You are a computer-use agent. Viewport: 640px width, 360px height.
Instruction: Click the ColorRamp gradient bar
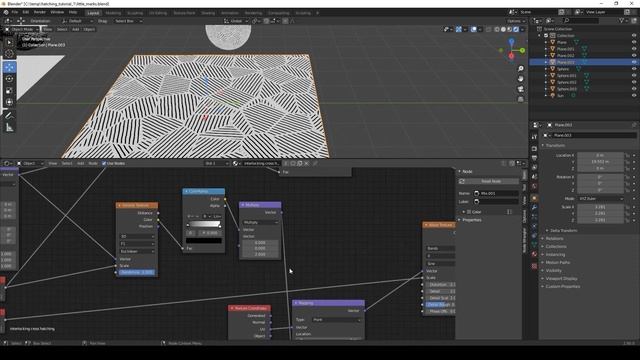(x=204, y=224)
